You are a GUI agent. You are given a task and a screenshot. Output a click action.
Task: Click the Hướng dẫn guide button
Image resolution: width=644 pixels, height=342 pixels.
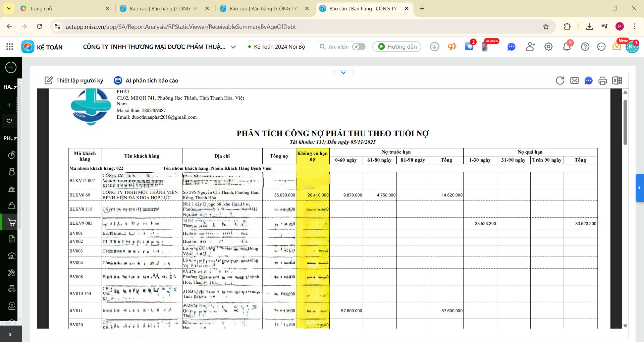point(397,47)
